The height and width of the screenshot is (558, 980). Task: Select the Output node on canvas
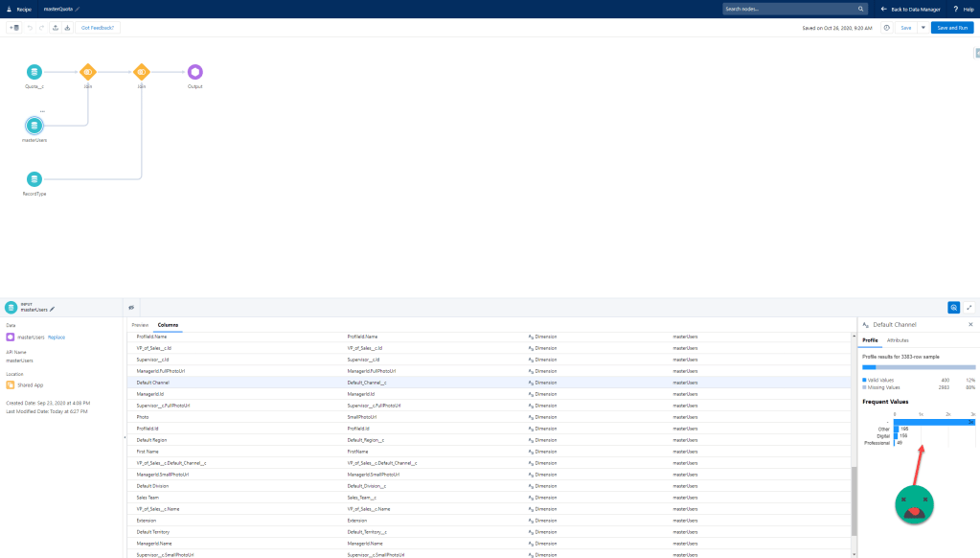(x=195, y=72)
